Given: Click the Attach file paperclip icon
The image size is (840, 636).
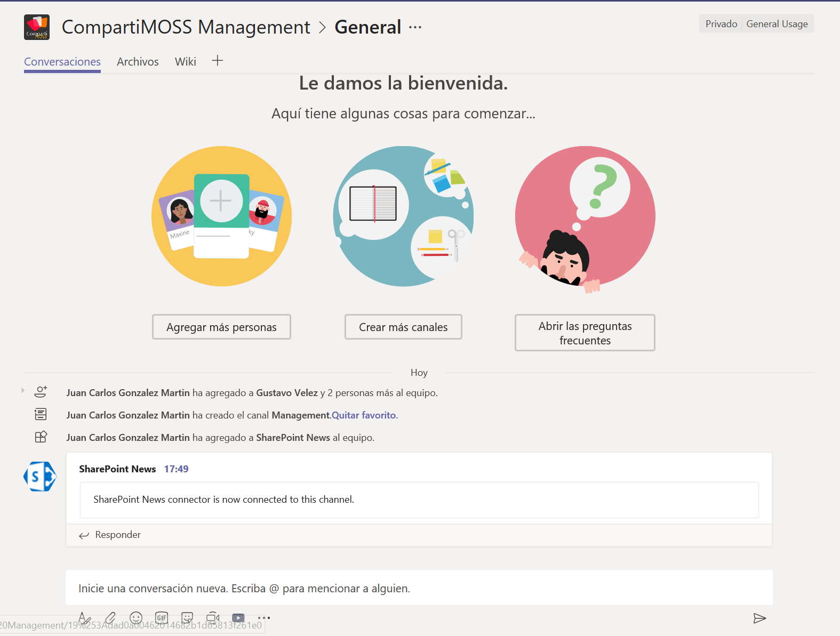Looking at the screenshot, I should [110, 618].
